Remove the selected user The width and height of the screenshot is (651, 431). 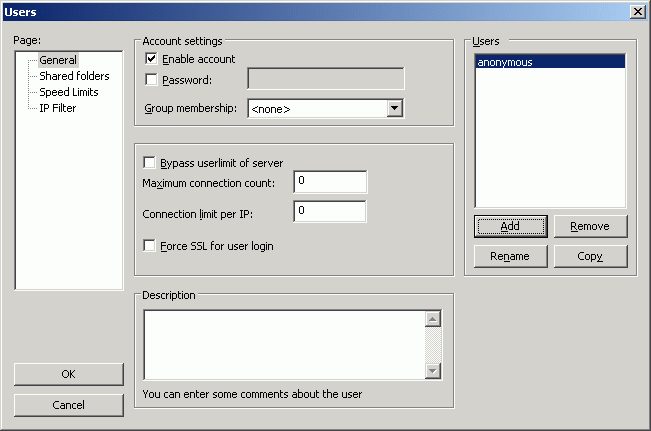pos(590,226)
